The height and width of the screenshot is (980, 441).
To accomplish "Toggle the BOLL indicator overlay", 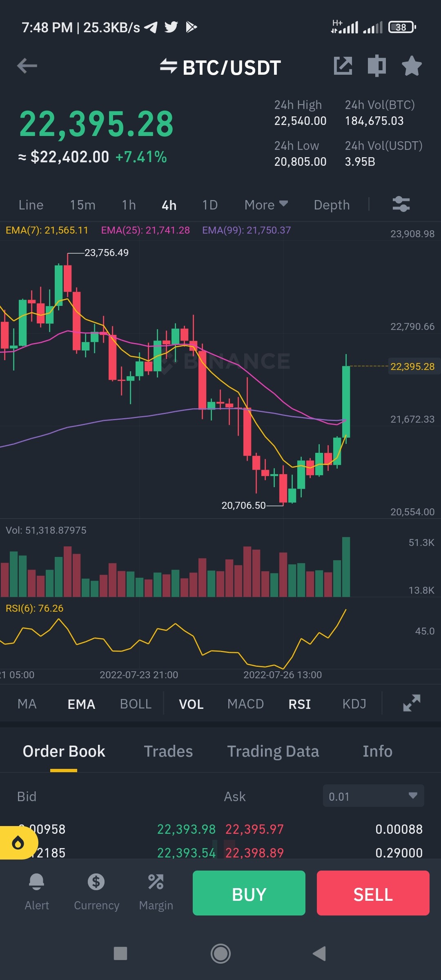I will pyautogui.click(x=136, y=704).
